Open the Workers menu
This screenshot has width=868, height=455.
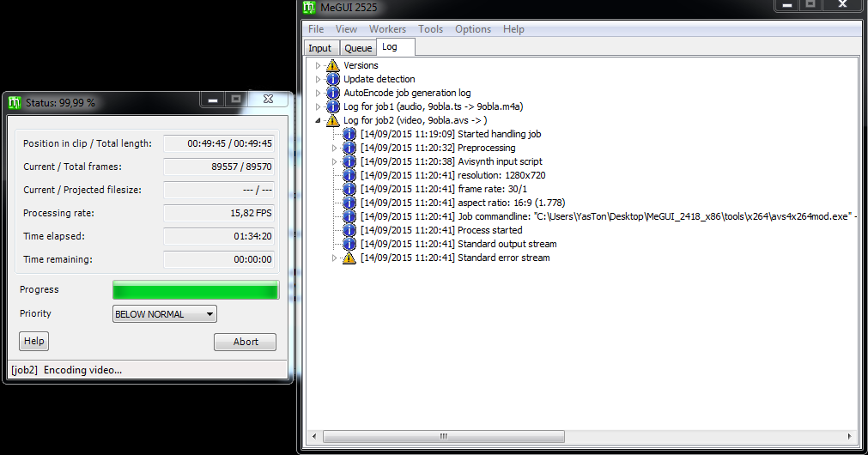387,29
